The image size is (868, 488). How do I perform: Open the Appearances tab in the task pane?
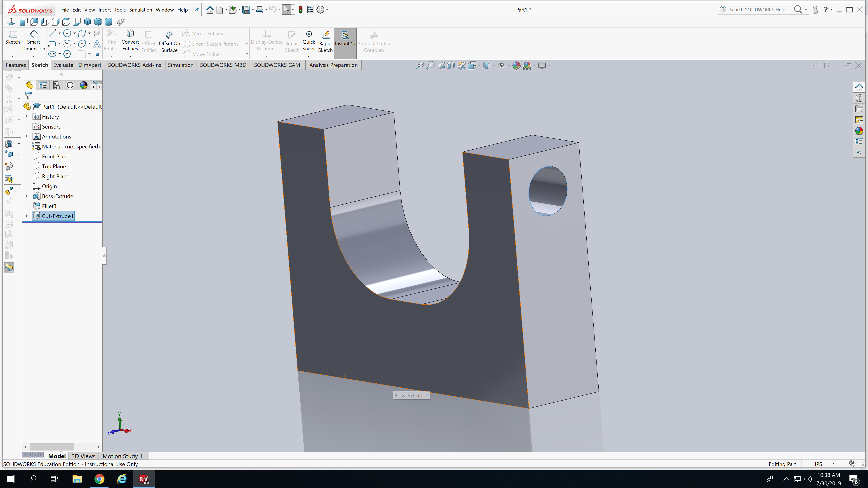(x=859, y=131)
